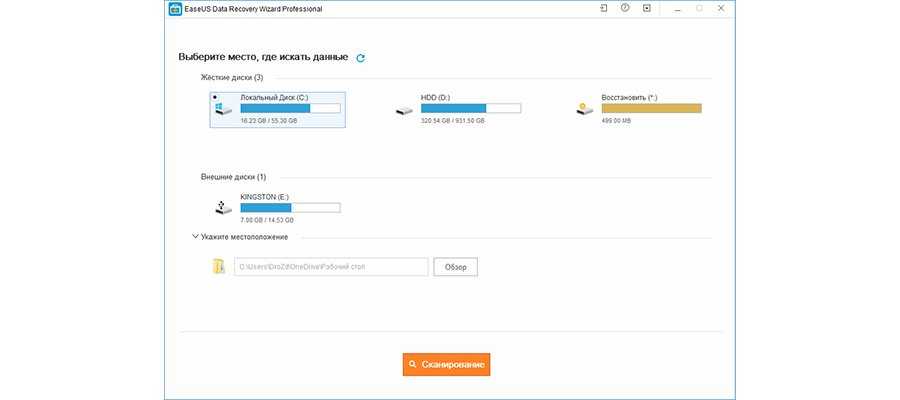900x400 pixels.
Task: Click the Сканирование button
Action: pos(447,364)
